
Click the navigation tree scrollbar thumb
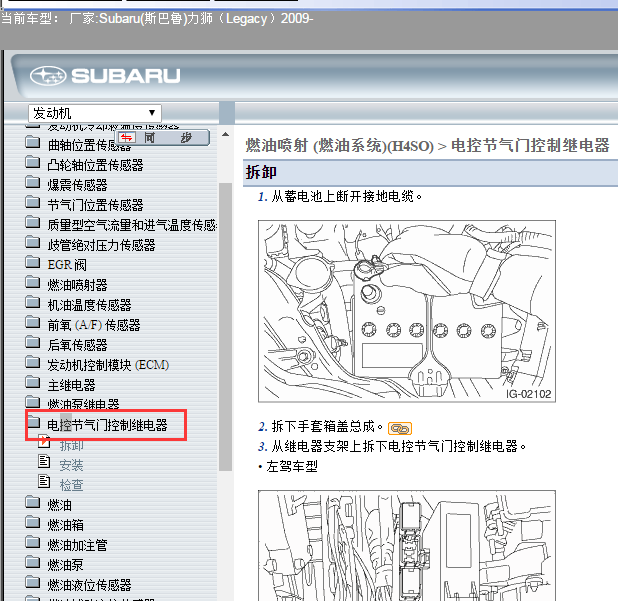point(225,327)
